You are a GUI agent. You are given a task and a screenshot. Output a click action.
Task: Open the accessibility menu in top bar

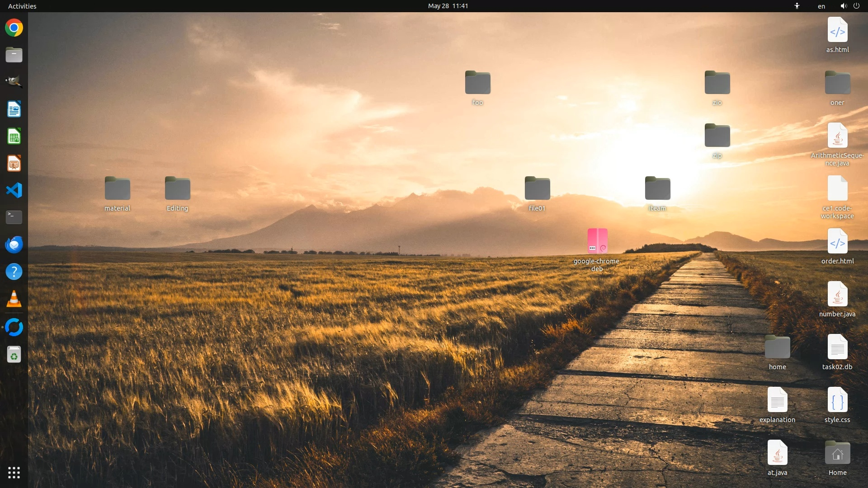[797, 6]
